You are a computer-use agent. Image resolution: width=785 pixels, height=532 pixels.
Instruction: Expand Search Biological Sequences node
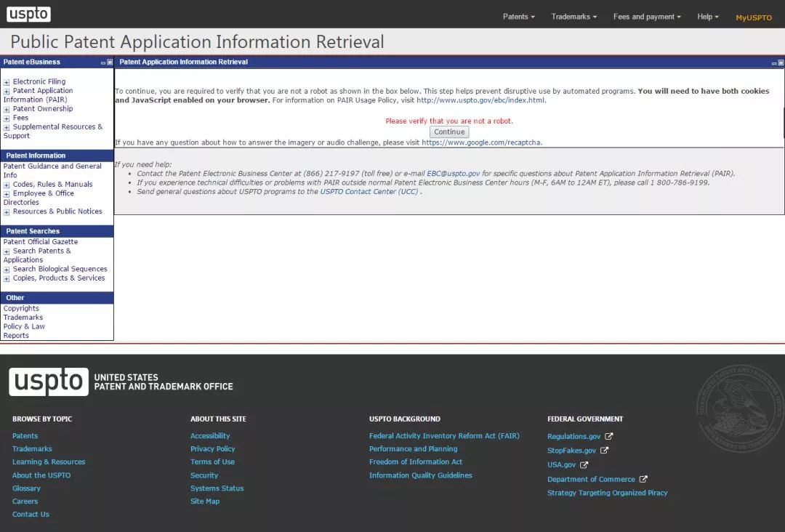pyautogui.click(x=7, y=270)
